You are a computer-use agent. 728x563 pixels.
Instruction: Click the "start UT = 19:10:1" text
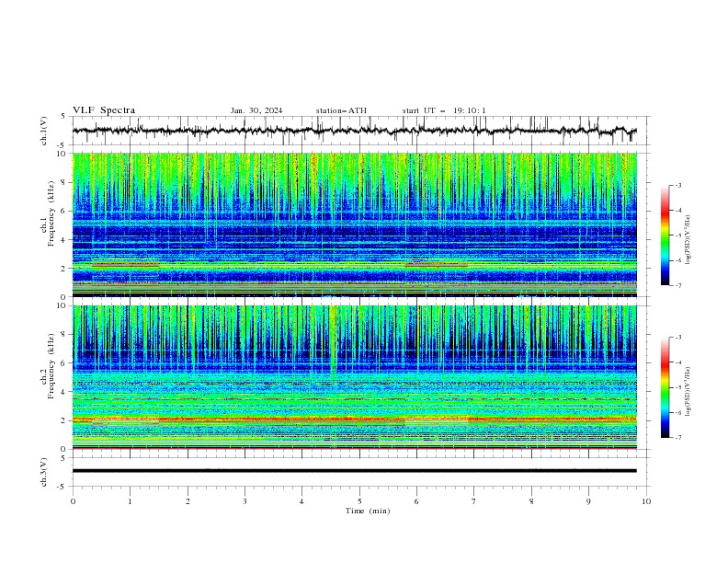pos(444,110)
